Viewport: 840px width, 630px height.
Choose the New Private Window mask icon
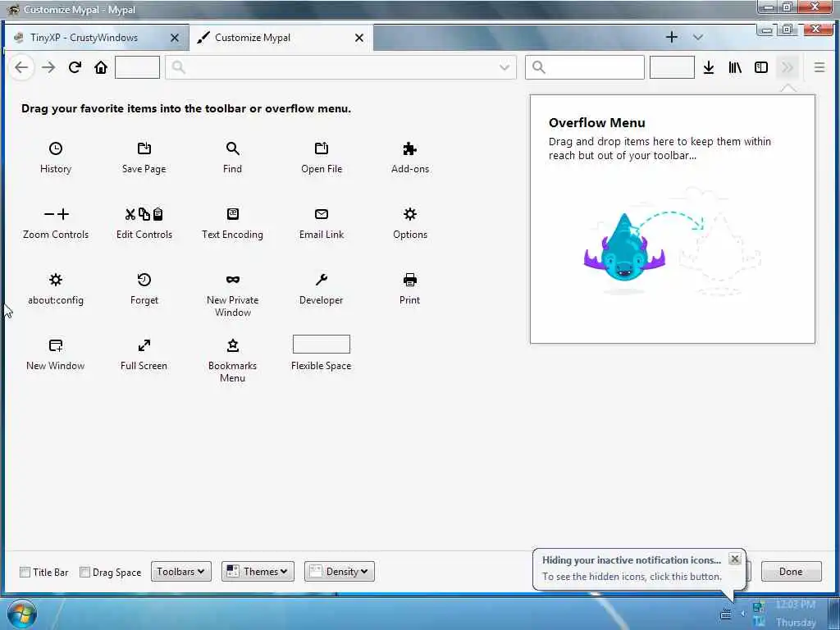pos(232,280)
